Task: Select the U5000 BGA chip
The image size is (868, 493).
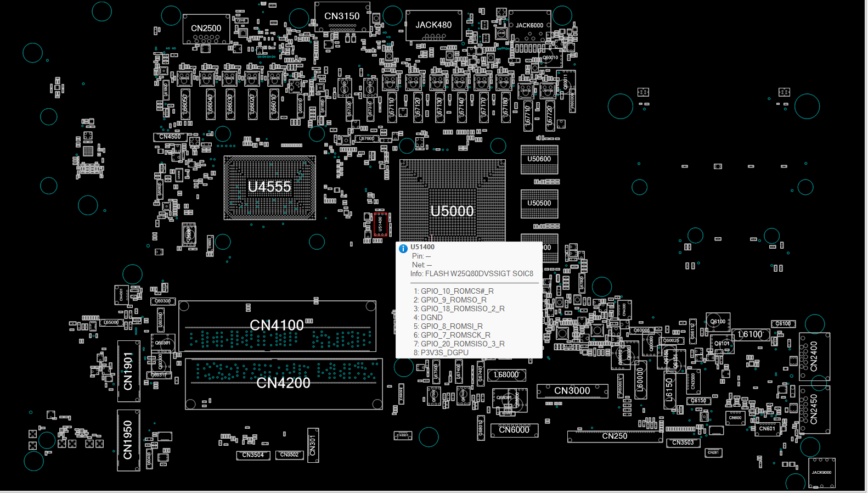Action: click(x=453, y=201)
